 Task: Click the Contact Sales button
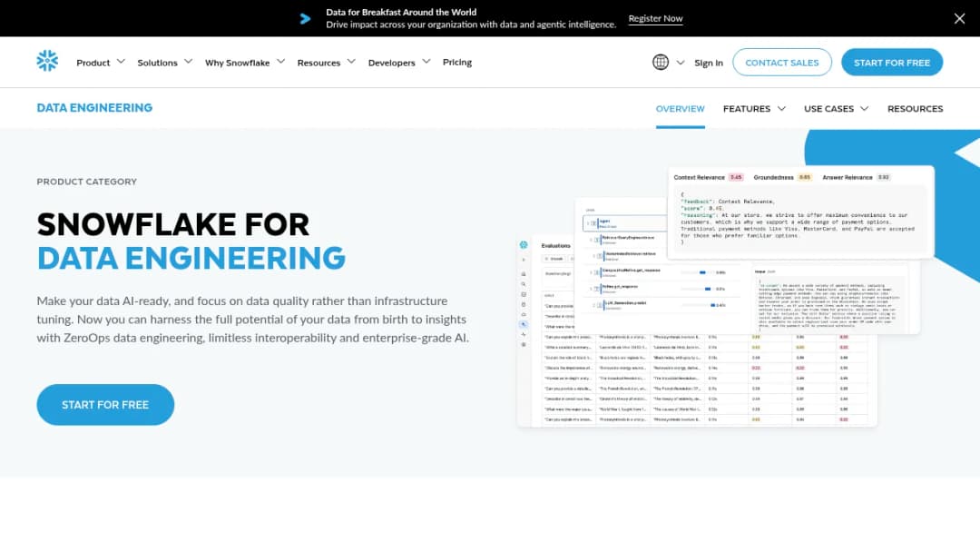pyautogui.click(x=782, y=63)
